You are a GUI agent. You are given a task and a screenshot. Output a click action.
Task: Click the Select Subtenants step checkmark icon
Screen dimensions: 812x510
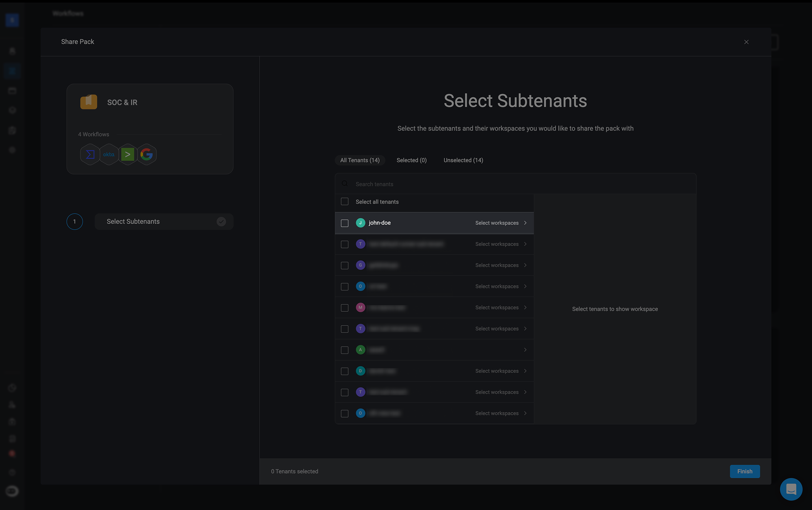pos(221,221)
